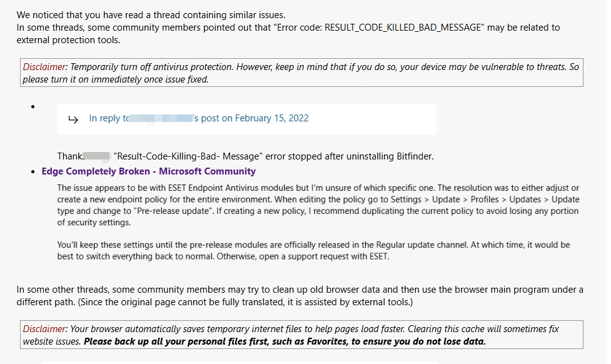Click the 'February 15, 2022' date text
The image size is (611, 364).
click(271, 118)
